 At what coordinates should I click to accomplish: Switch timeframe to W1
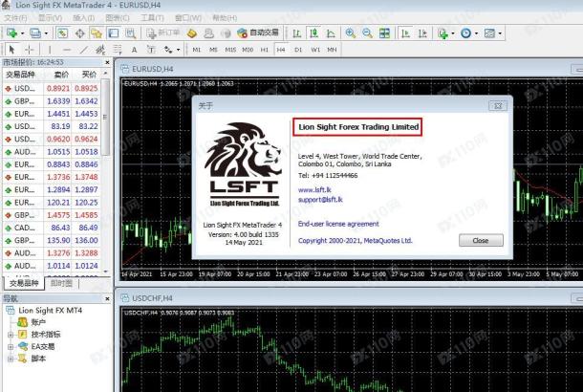click(315, 50)
